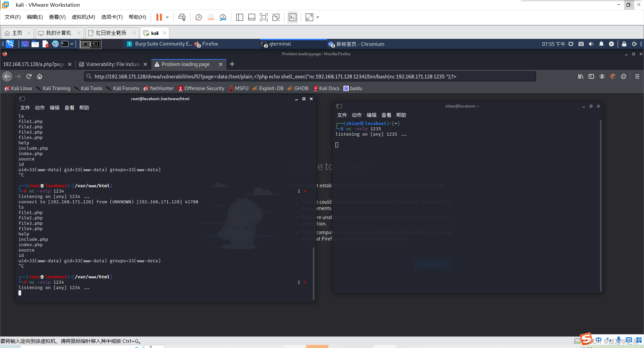644x348 pixels.
Task: Log out via Kali panel icon
Action: (x=634, y=44)
